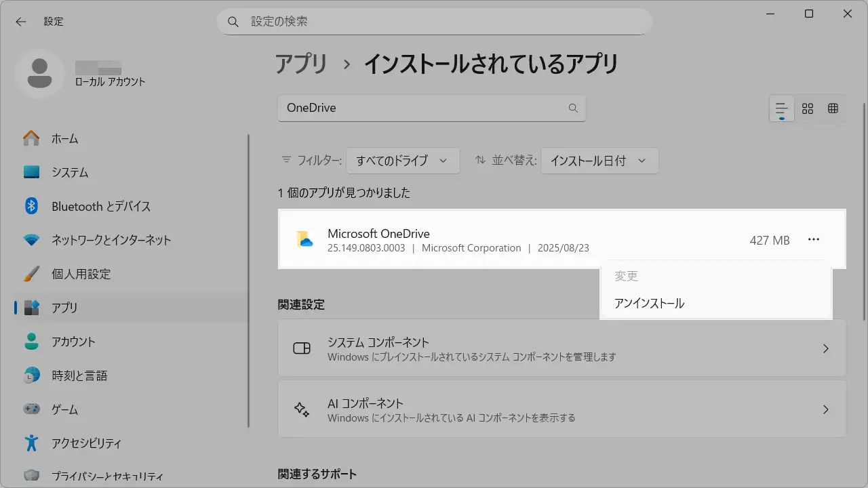This screenshot has width=868, height=488.
Task: Switch to tile table view layout
Action: tap(833, 108)
